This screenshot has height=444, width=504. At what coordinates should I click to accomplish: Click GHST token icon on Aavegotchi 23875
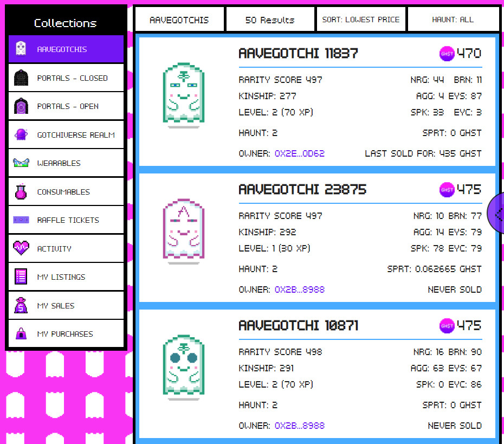tap(447, 190)
